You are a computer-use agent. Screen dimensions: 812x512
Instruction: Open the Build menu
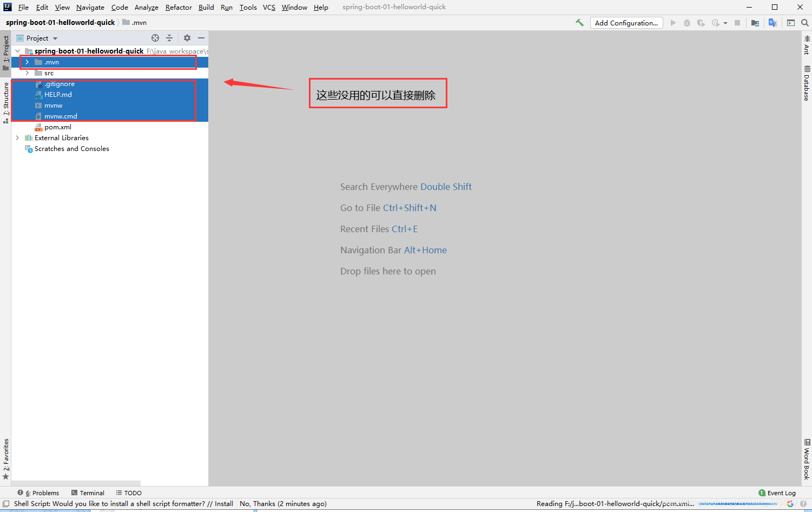(206, 7)
